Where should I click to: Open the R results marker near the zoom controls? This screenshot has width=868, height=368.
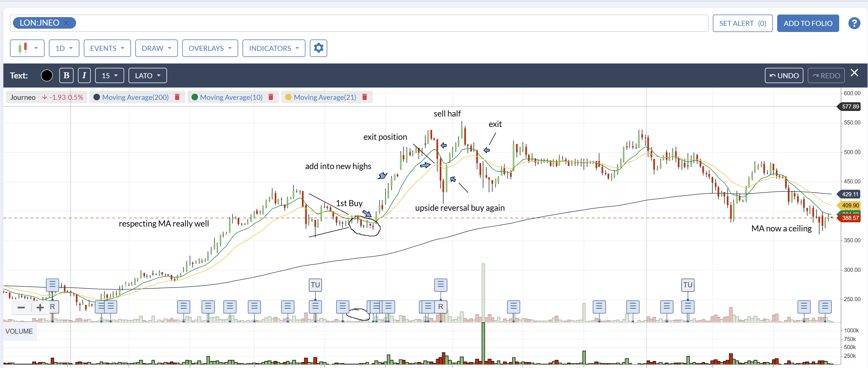tap(53, 307)
